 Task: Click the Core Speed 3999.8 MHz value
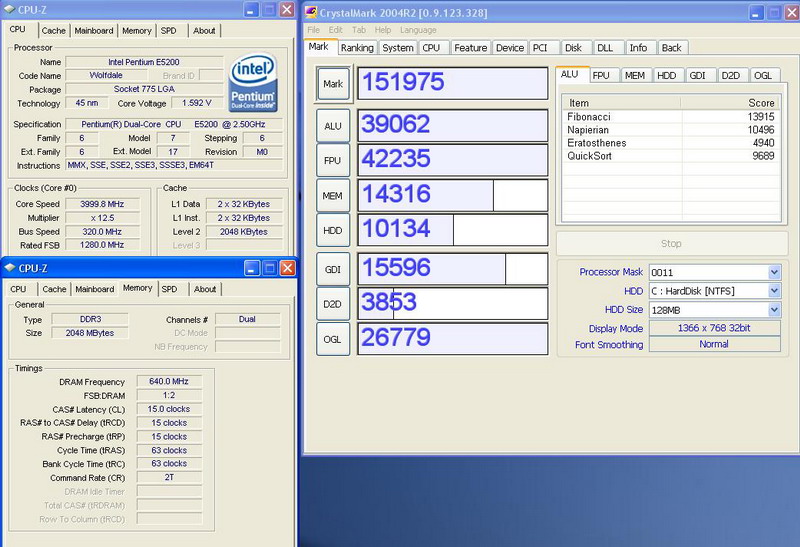click(102, 204)
